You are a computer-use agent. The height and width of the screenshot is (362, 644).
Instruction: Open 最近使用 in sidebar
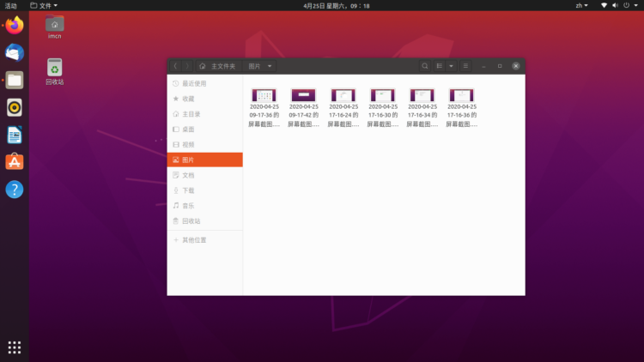click(x=193, y=84)
